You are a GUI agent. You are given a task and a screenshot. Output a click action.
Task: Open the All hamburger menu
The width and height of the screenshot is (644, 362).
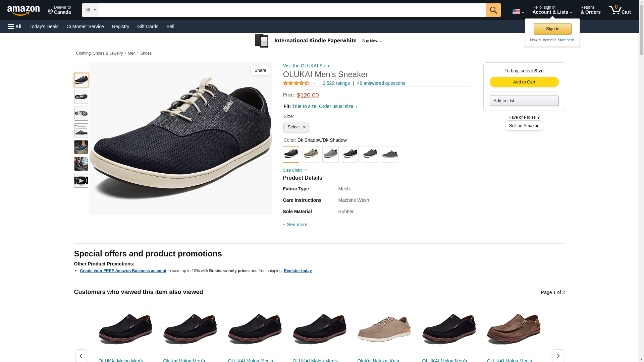point(15,26)
